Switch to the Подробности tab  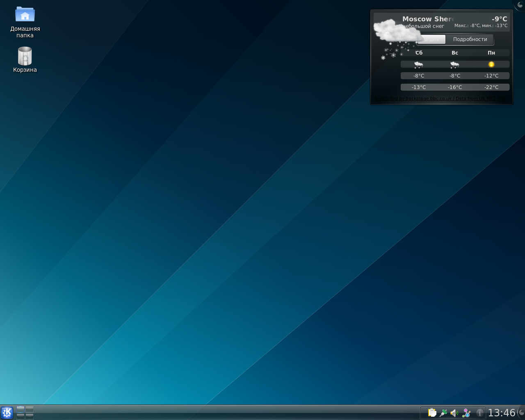click(x=470, y=39)
